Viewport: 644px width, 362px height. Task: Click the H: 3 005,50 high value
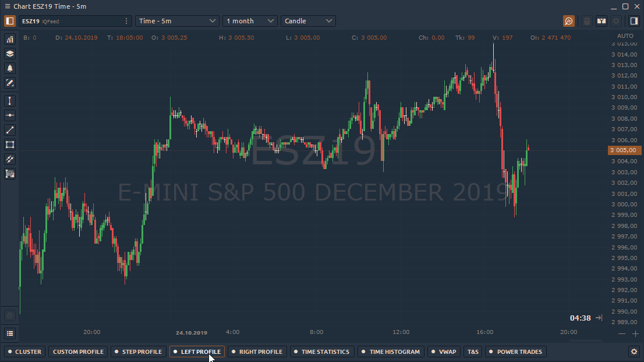point(236,37)
